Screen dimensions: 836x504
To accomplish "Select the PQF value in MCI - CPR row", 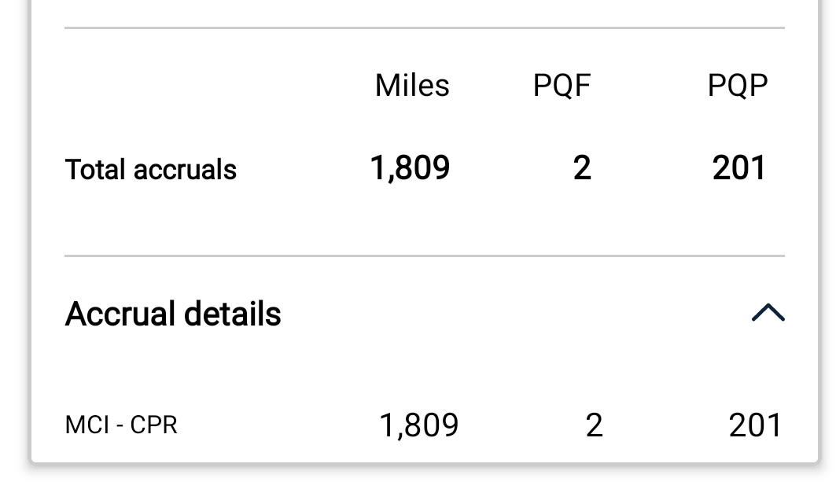I will coord(595,425).
